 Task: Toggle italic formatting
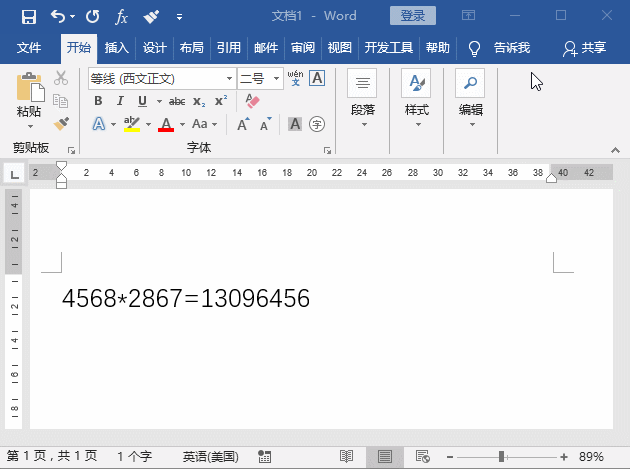coord(120,101)
